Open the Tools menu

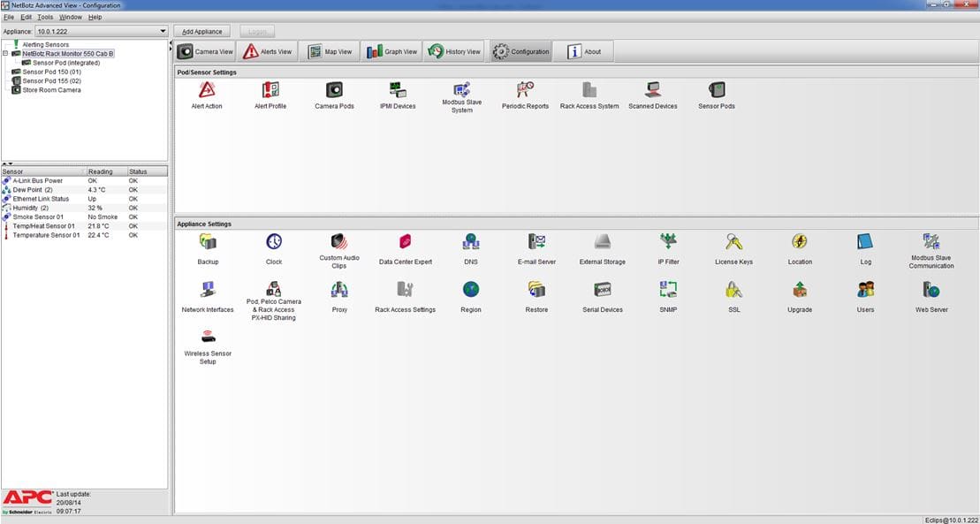tap(46, 17)
